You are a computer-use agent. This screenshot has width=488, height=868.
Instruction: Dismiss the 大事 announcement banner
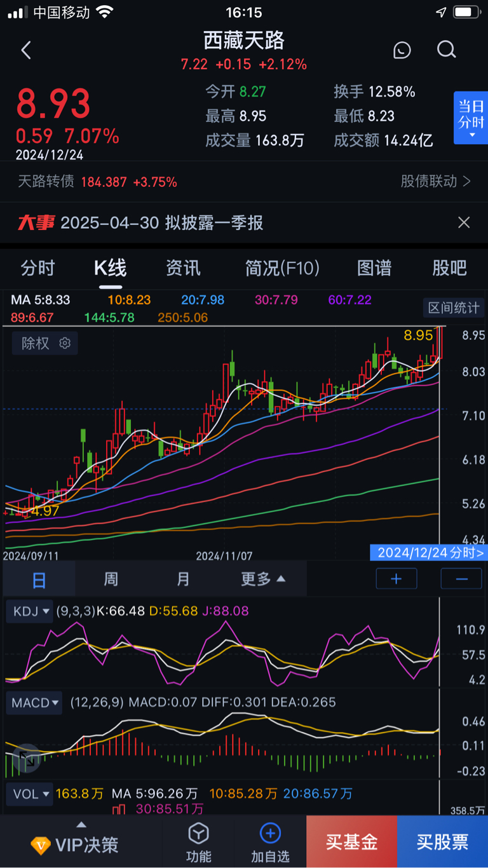pos(464,222)
